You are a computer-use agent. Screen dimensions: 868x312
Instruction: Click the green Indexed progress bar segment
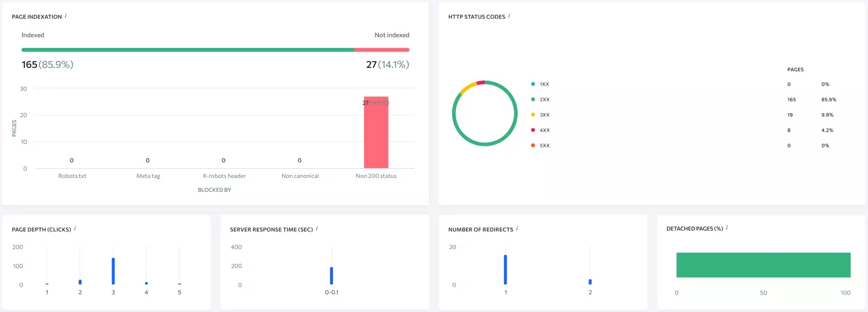[x=187, y=50]
